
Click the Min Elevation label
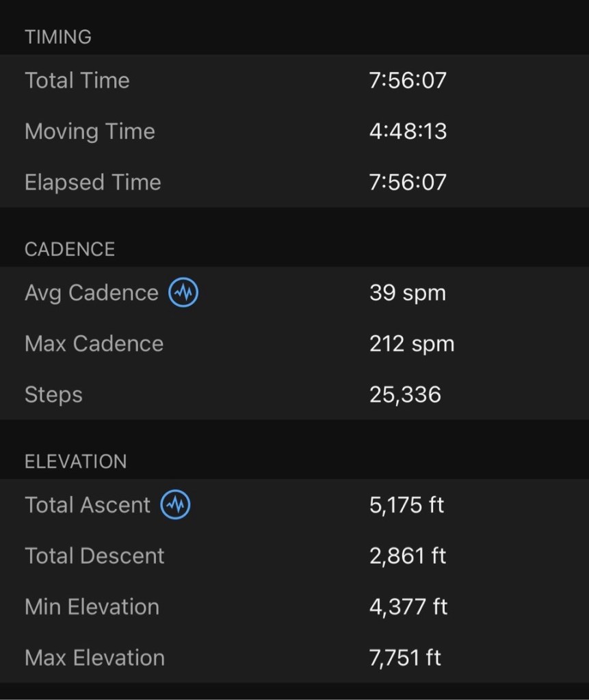coord(92,607)
